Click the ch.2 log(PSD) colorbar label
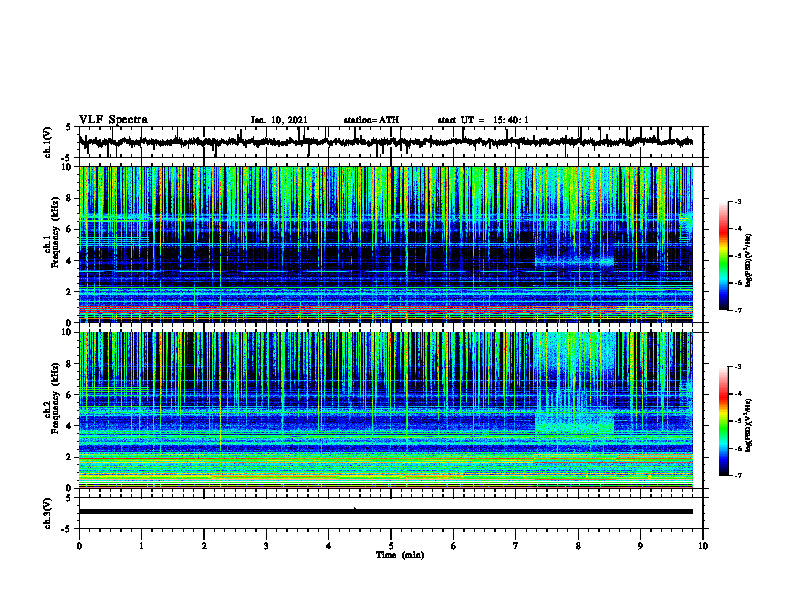Image resolution: width=792 pixels, height=612 pixels. pyautogui.click(x=749, y=425)
